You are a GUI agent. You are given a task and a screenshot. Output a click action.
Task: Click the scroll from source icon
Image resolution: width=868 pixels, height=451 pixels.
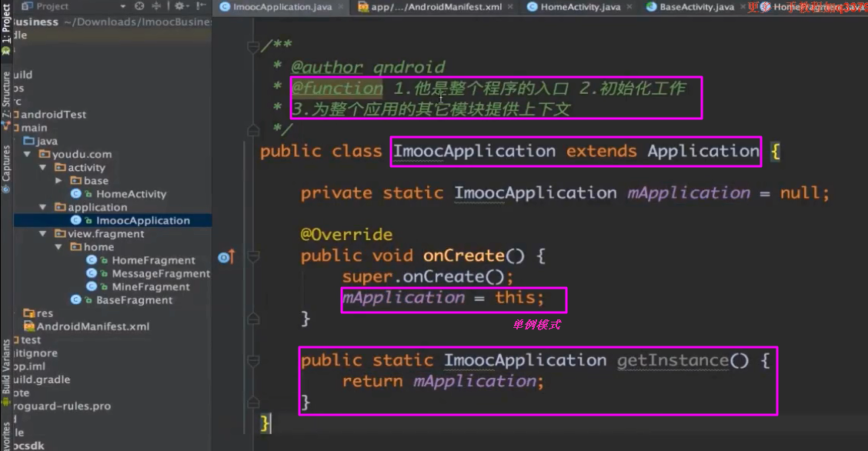[139, 6]
